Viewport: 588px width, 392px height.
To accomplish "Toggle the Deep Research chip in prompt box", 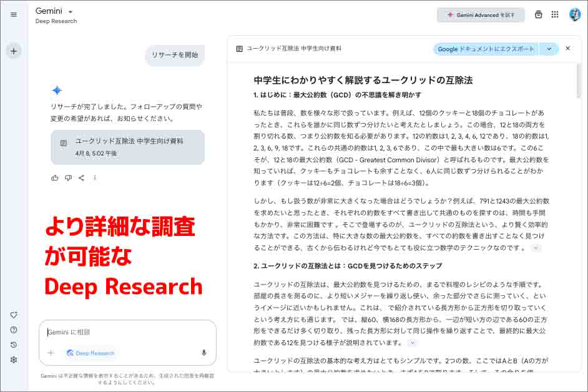I will tap(91, 353).
